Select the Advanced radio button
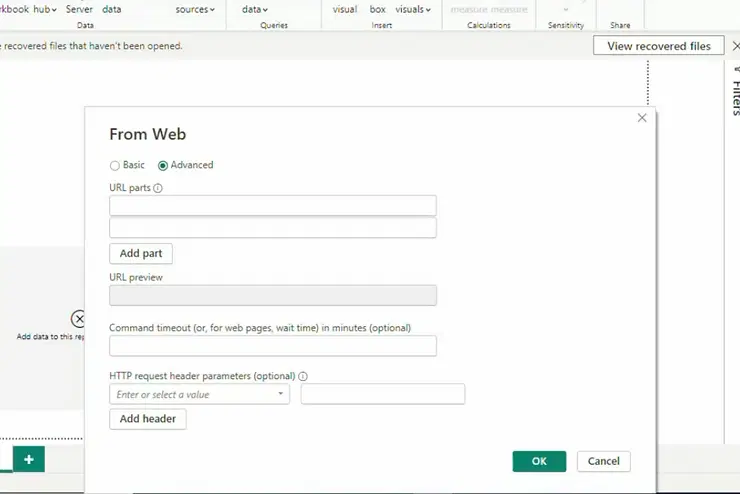Viewport: 740px width, 494px height. (x=163, y=165)
